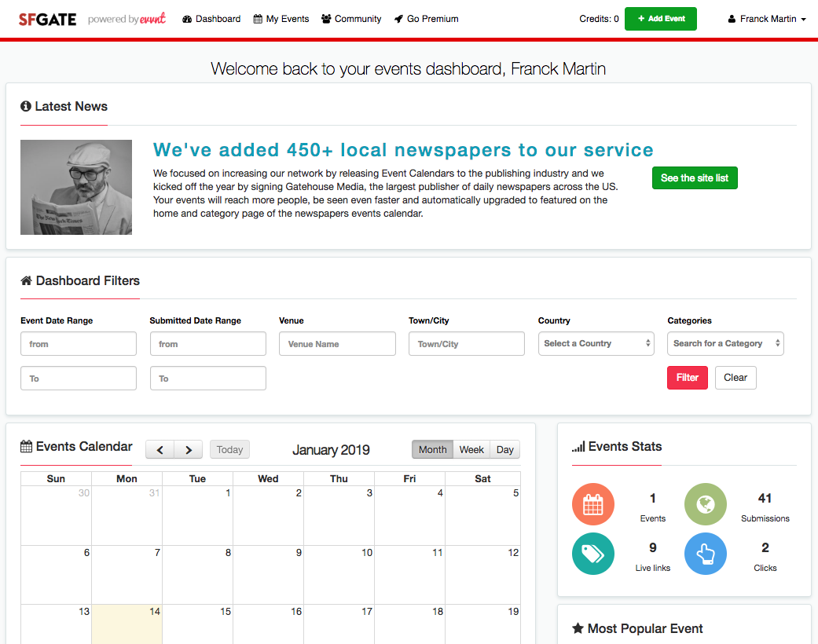
Task: Clear the dashboard filters
Action: click(735, 378)
